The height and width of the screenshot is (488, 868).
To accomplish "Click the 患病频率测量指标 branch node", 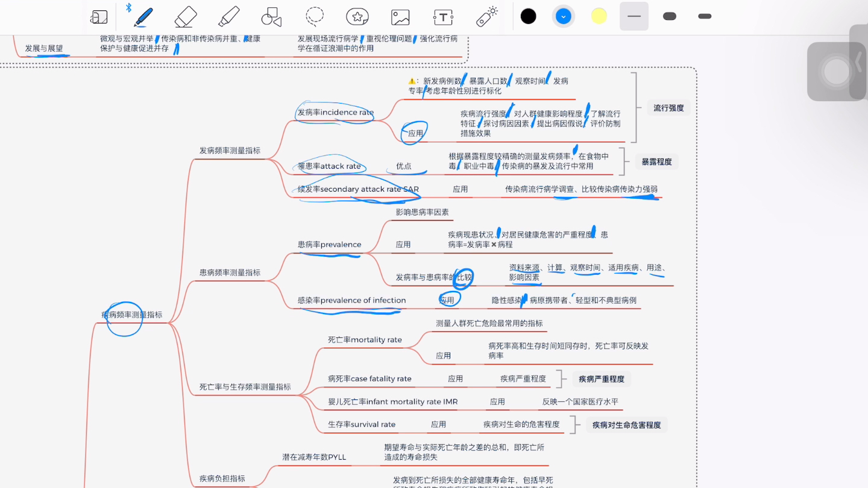I will coord(230,272).
